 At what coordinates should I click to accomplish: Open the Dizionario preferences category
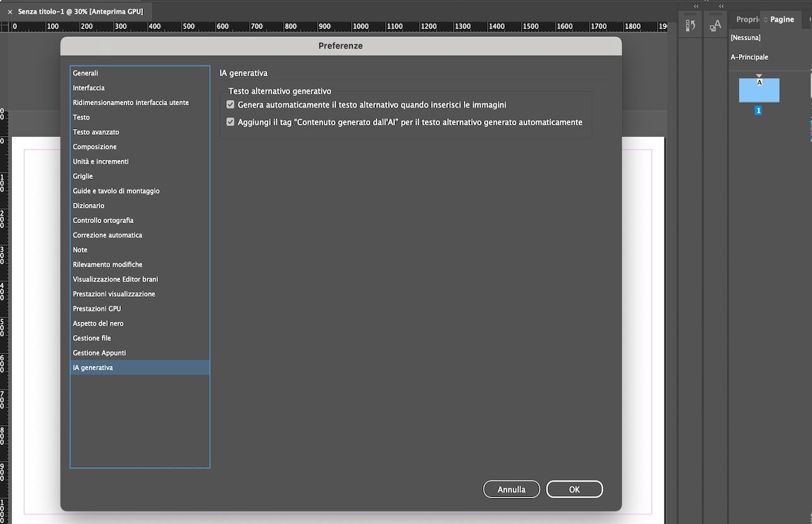pyautogui.click(x=140, y=206)
